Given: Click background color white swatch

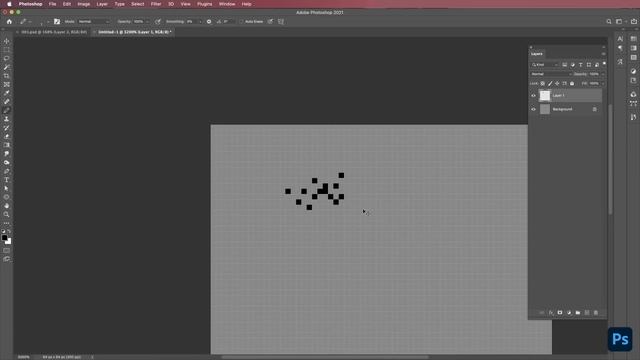Looking at the screenshot, I should tap(9, 242).
